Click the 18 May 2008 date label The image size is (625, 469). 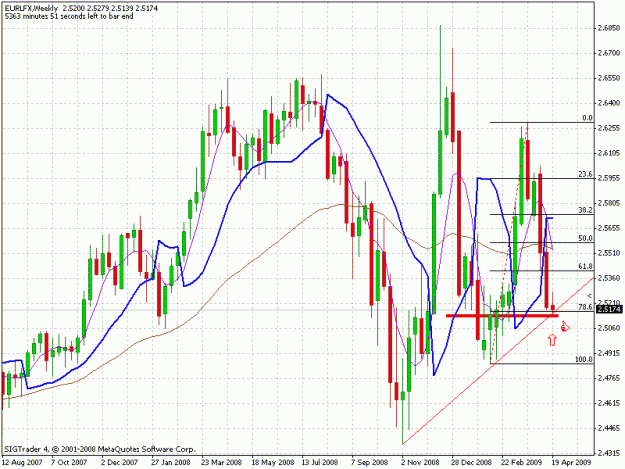(x=272, y=463)
